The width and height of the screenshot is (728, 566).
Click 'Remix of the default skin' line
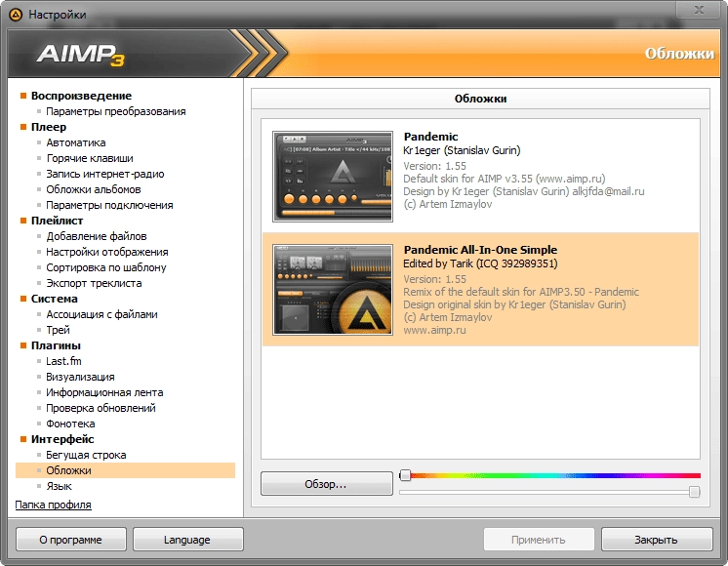click(x=521, y=292)
